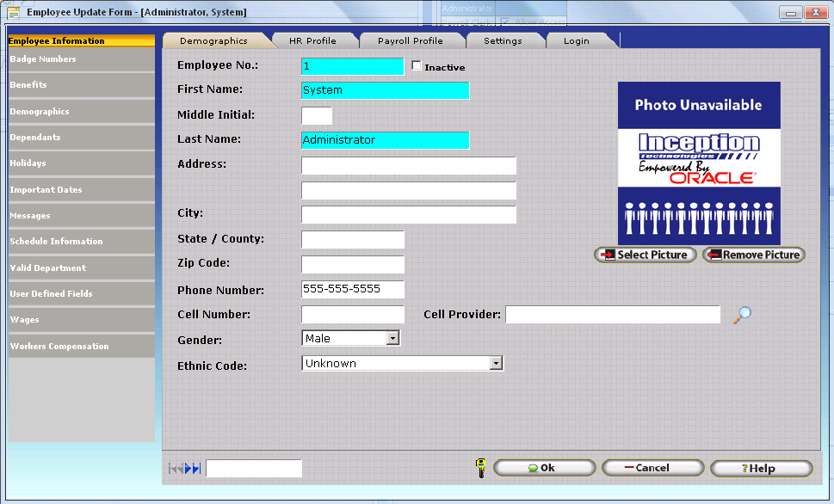Image resolution: width=834 pixels, height=504 pixels.
Task: Click the Phone Number input field
Action: pyautogui.click(x=352, y=290)
